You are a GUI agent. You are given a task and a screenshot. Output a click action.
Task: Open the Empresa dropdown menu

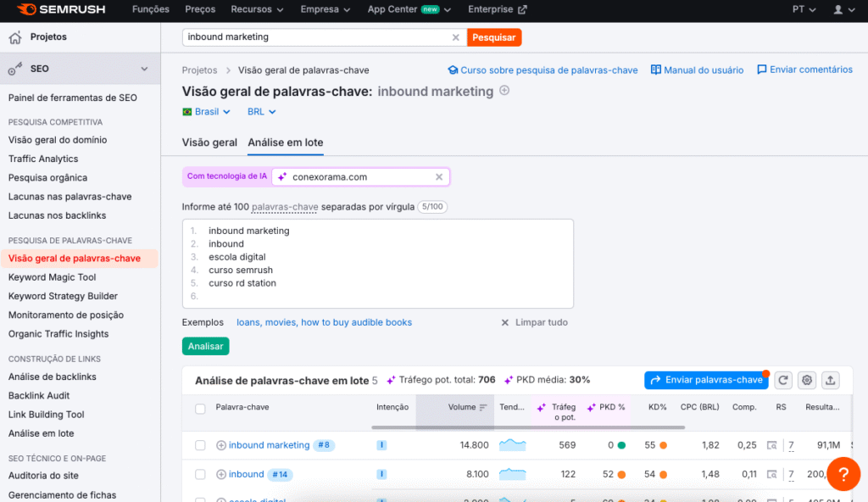pos(325,9)
